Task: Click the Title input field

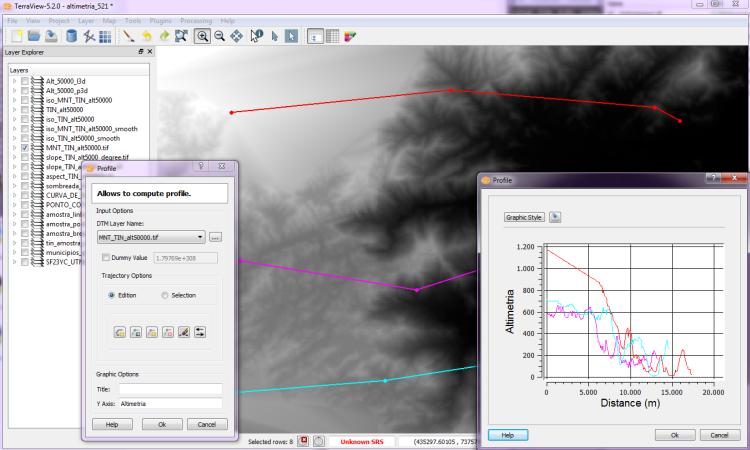Action: (170, 389)
